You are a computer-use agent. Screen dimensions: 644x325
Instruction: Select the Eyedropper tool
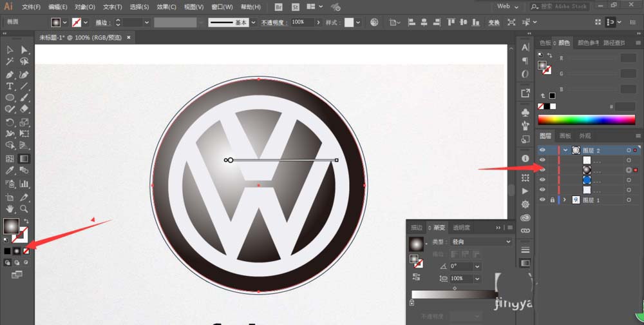click(x=10, y=171)
